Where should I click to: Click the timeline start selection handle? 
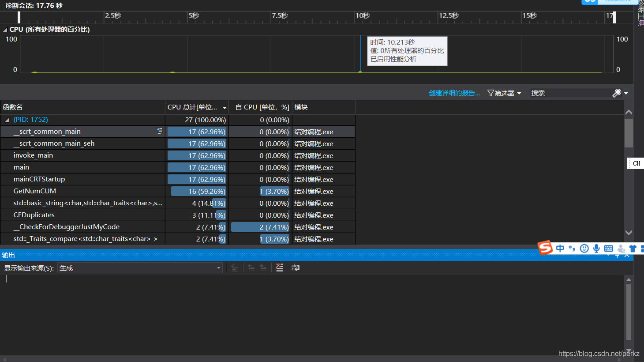pyautogui.click(x=19, y=17)
